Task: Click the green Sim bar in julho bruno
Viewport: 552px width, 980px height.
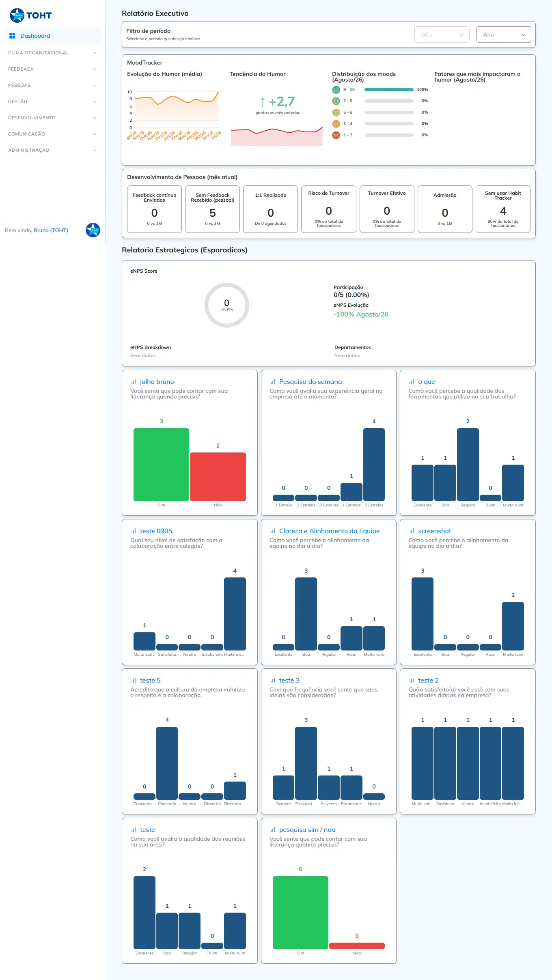Action: coord(161,465)
